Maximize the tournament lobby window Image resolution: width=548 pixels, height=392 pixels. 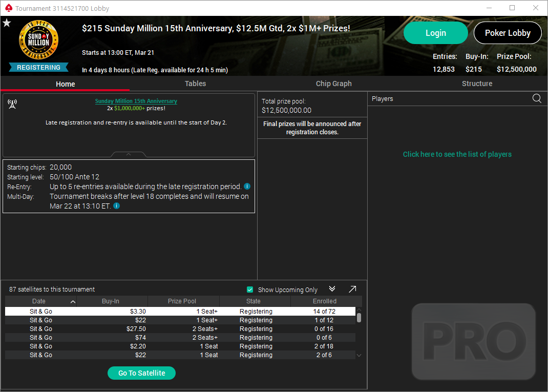click(x=512, y=8)
